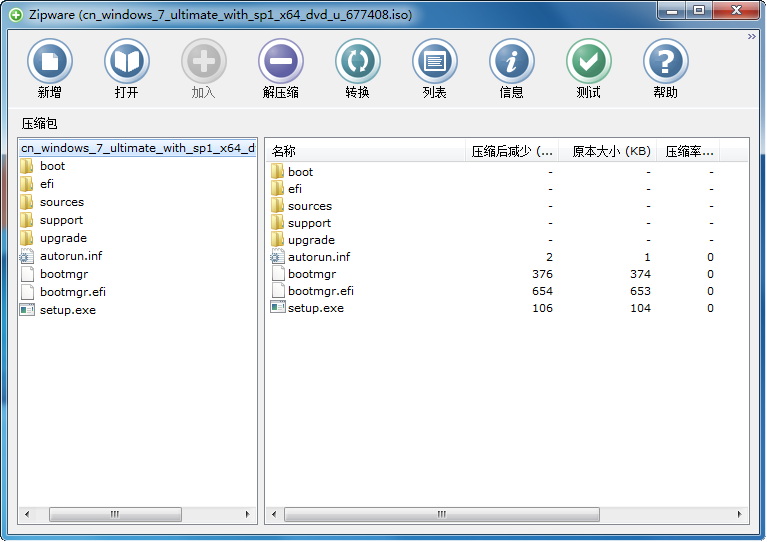Maximize the Zipware window
Viewport: 767px width, 542px height.
[699, 11]
